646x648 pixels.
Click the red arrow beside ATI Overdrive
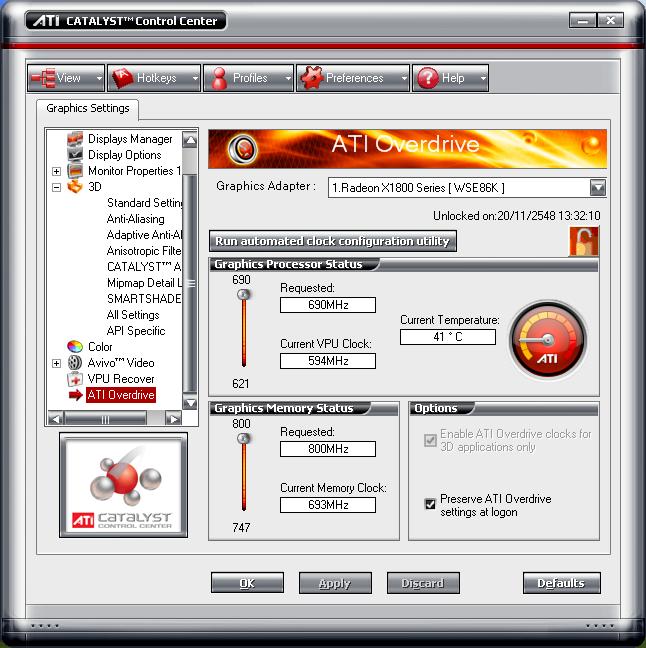point(76,395)
